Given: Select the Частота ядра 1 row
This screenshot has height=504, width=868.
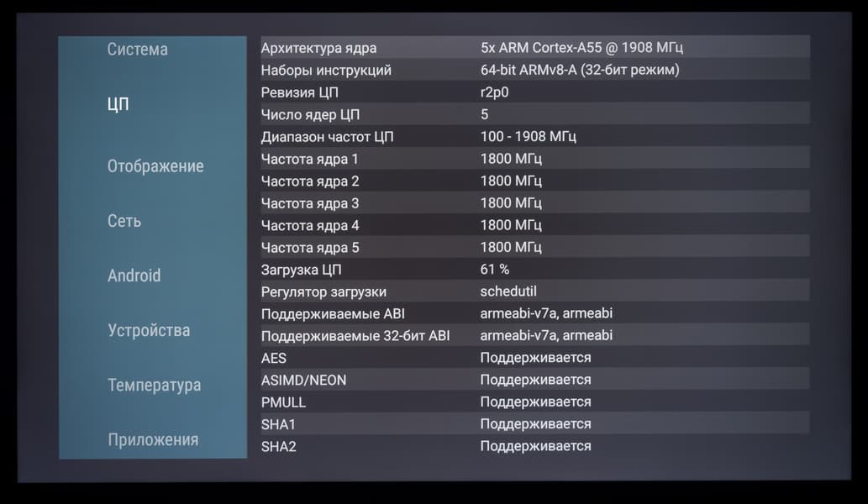Looking at the screenshot, I should coord(535,158).
